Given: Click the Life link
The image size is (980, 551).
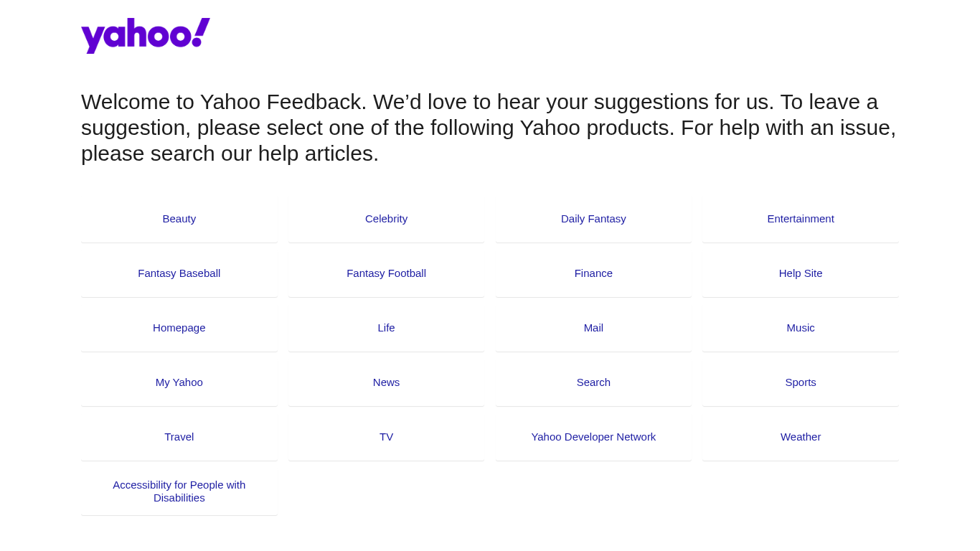Looking at the screenshot, I should click(386, 328).
